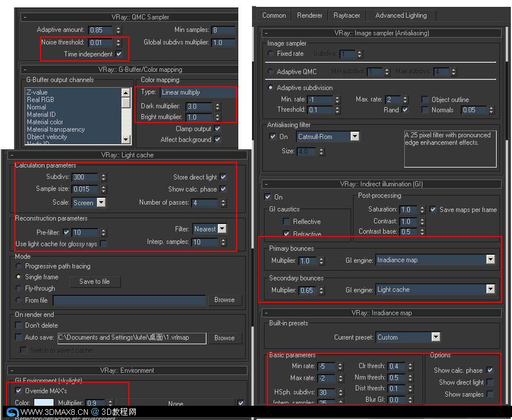Collapse the VRay Image sampler rollout
This screenshot has height=420, width=512.
266,33
